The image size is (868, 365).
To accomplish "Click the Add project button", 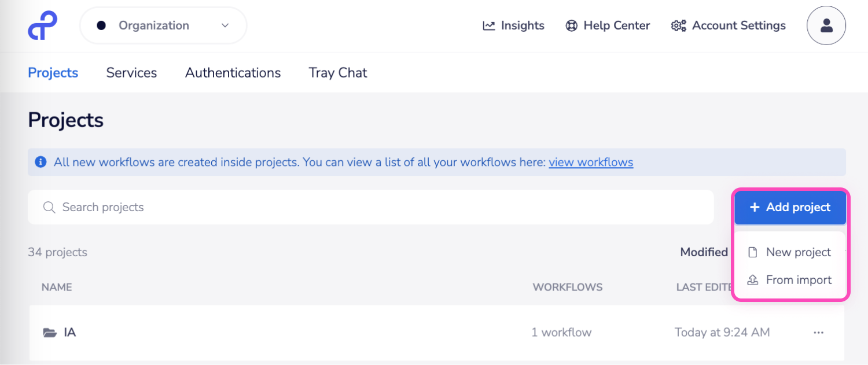I will point(790,207).
